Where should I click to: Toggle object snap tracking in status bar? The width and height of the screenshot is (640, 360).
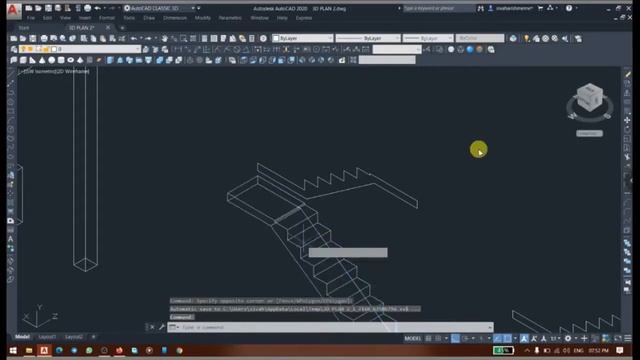tap(498, 338)
